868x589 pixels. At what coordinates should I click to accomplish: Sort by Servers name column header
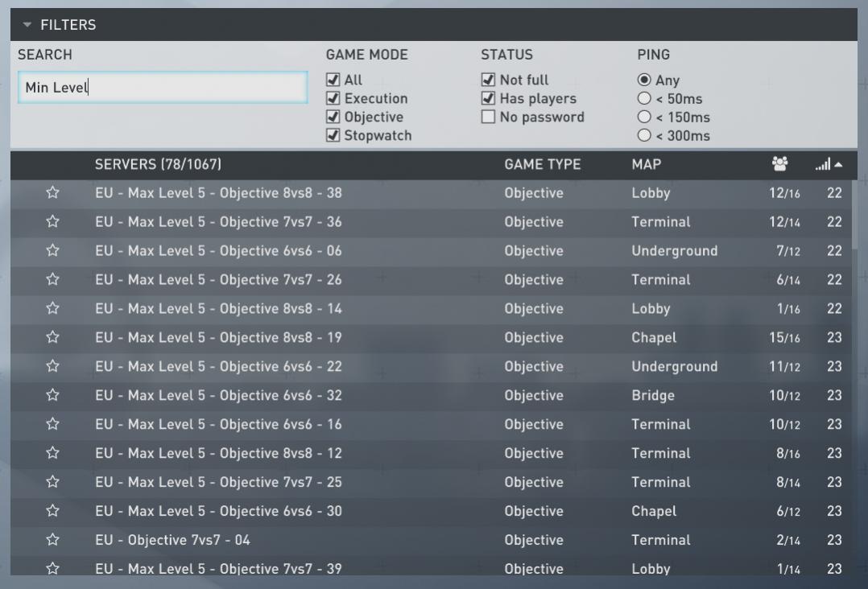point(158,165)
